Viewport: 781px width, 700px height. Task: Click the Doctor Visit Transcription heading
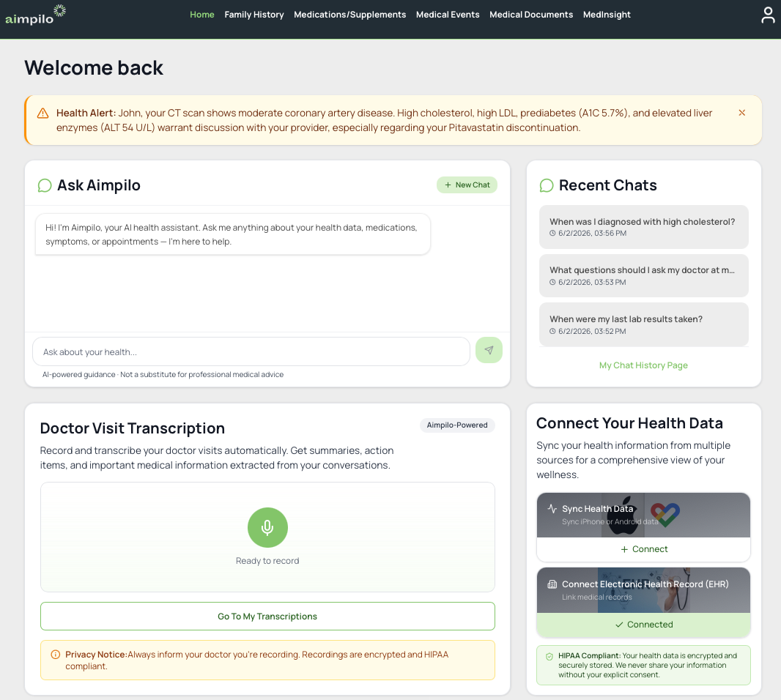pyautogui.click(x=133, y=428)
